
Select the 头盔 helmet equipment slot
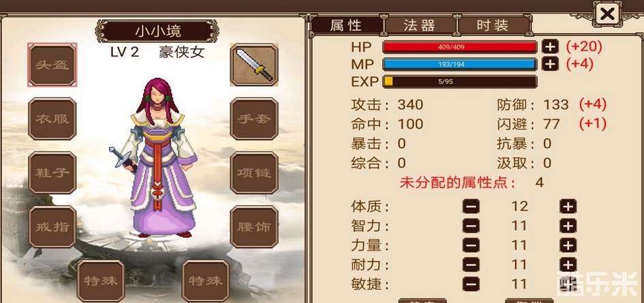[x=52, y=65]
